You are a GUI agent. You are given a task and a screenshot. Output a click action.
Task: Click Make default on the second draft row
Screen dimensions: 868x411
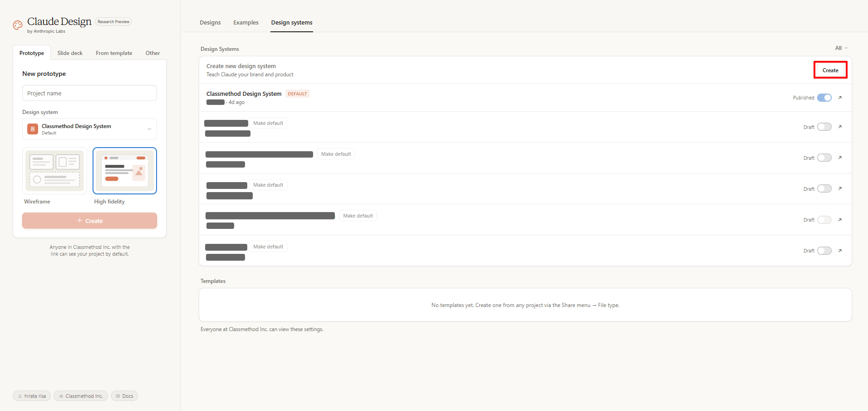coord(336,154)
